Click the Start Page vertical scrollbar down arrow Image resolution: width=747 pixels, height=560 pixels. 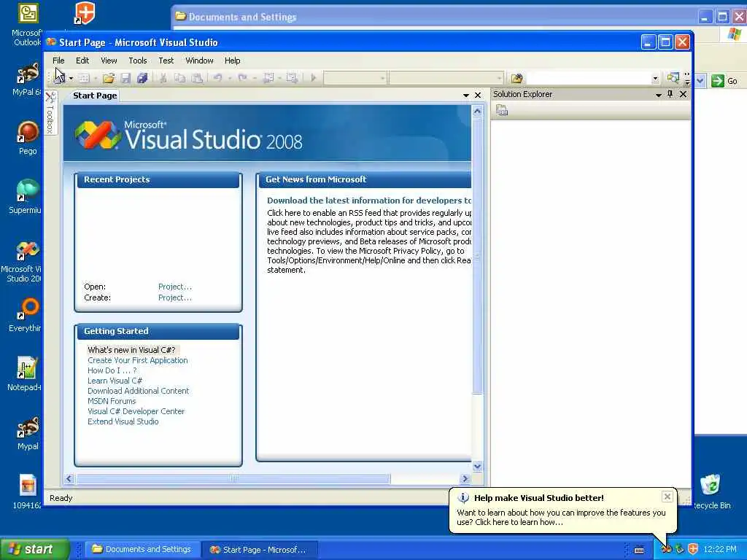(x=477, y=466)
